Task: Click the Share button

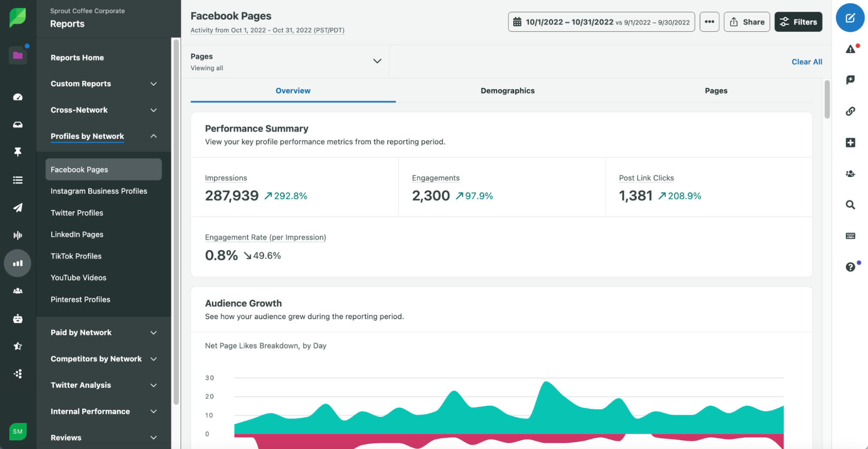Action: (x=746, y=22)
